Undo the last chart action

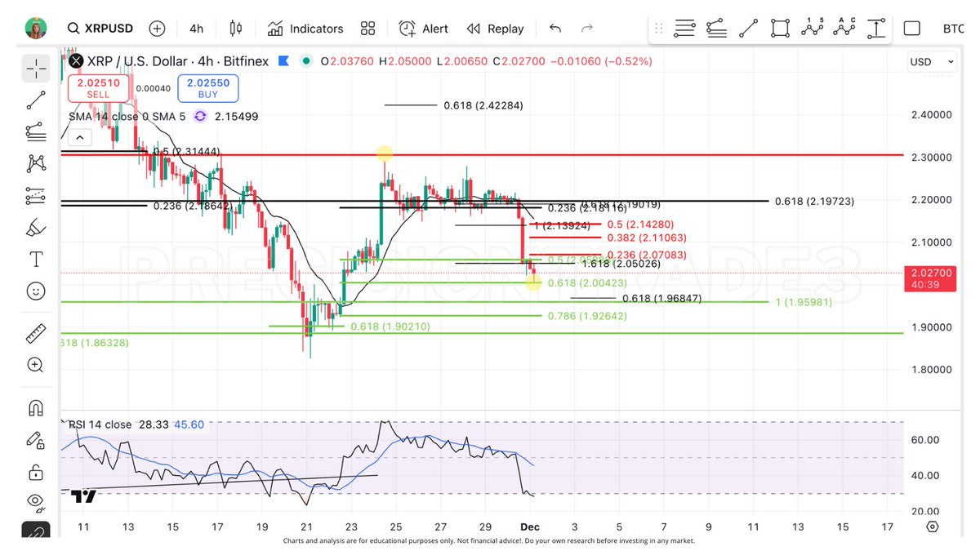[555, 29]
